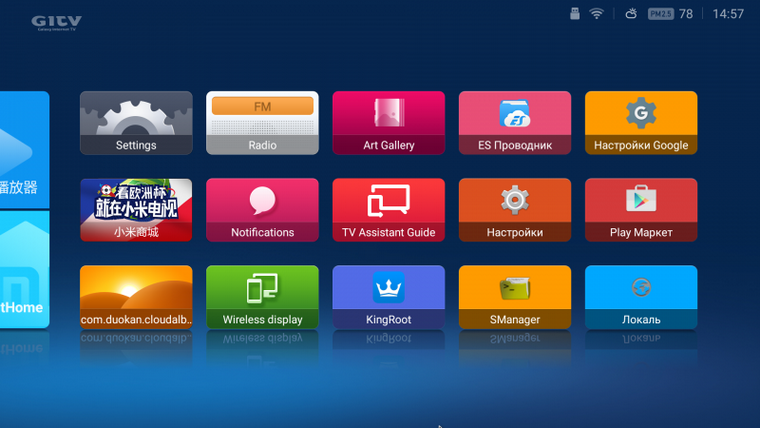The height and width of the screenshot is (428, 760).
Task: Launch ES Проводник file manager
Action: (515, 123)
